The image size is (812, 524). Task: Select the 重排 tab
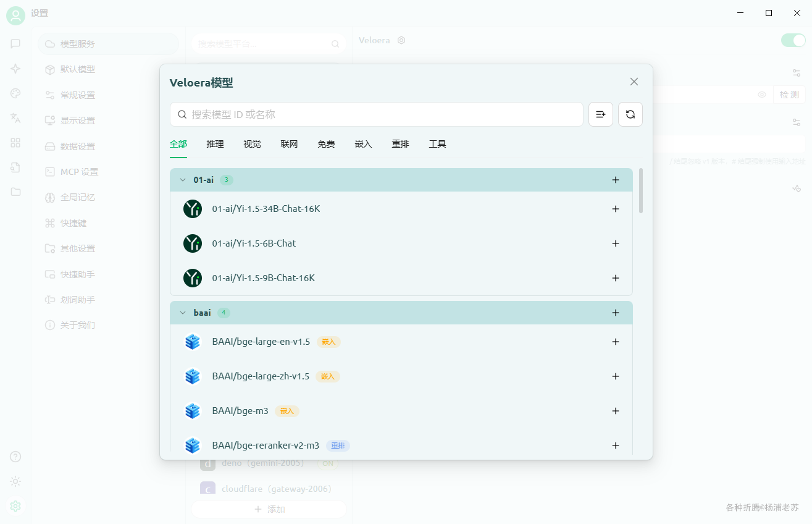(x=401, y=144)
